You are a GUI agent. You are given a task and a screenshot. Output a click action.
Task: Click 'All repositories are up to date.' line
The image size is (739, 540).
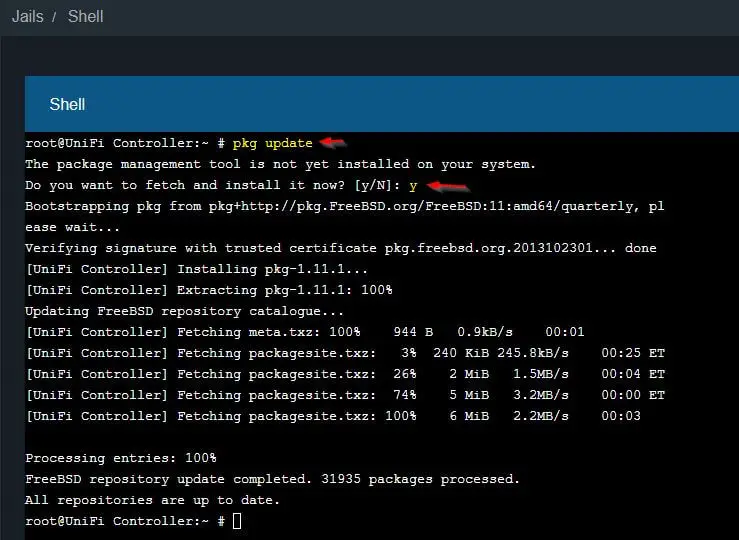click(153, 500)
